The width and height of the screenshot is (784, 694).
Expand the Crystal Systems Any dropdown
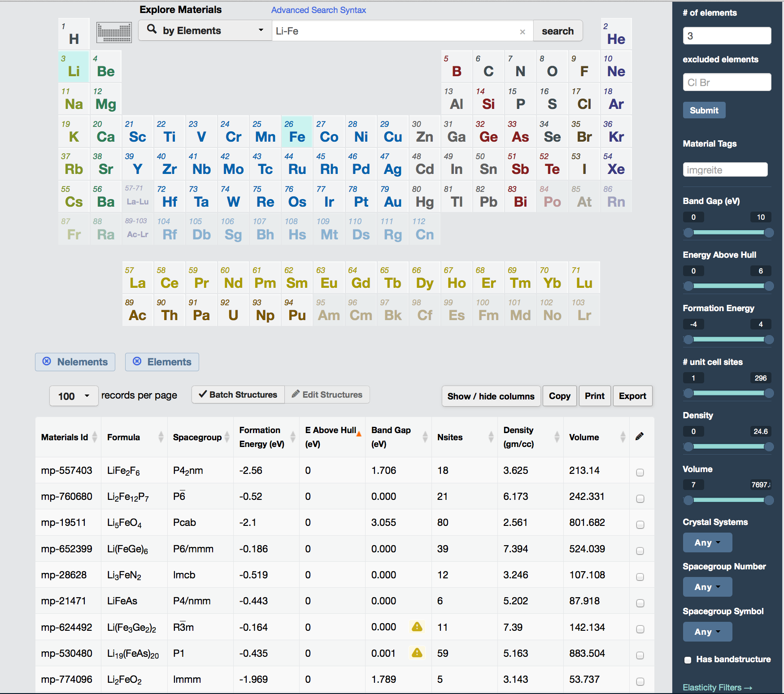tap(707, 542)
